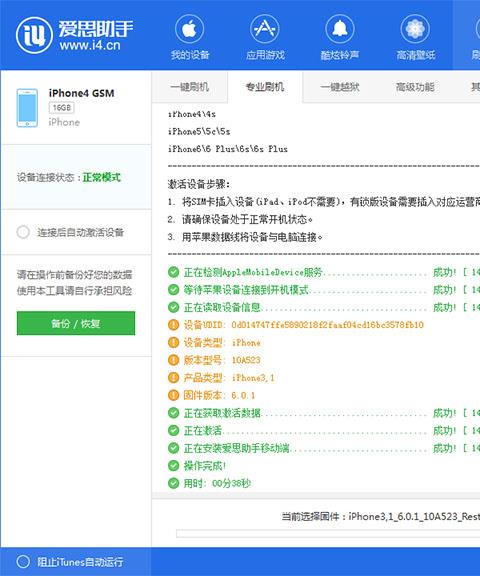Click the 正常模式 status text

tap(101, 177)
